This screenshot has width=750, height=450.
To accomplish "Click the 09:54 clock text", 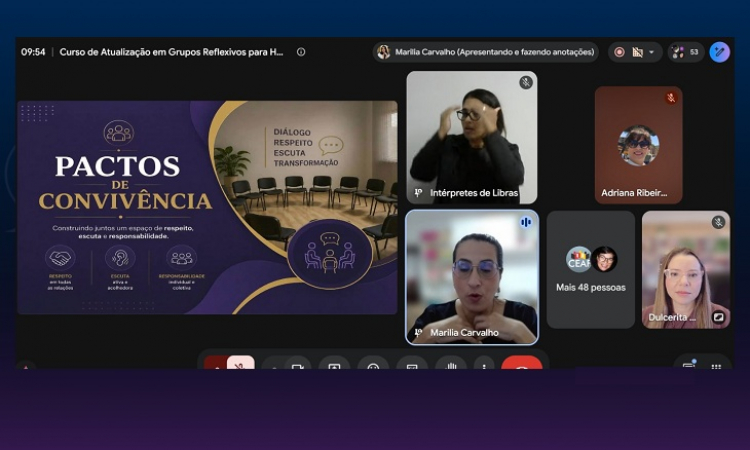I will click(33, 52).
